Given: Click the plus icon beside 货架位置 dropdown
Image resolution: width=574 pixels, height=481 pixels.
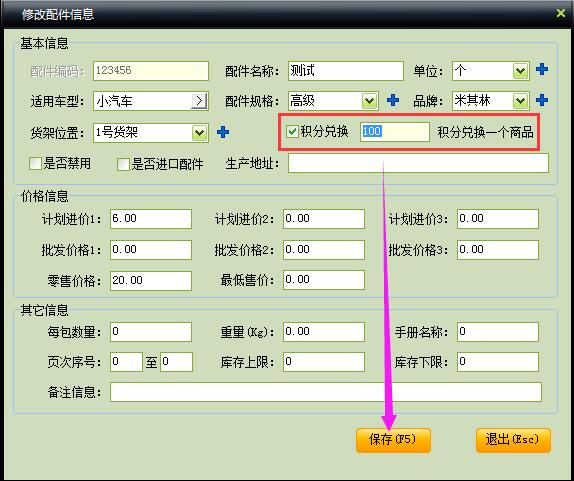Looking at the screenshot, I should coord(223,132).
